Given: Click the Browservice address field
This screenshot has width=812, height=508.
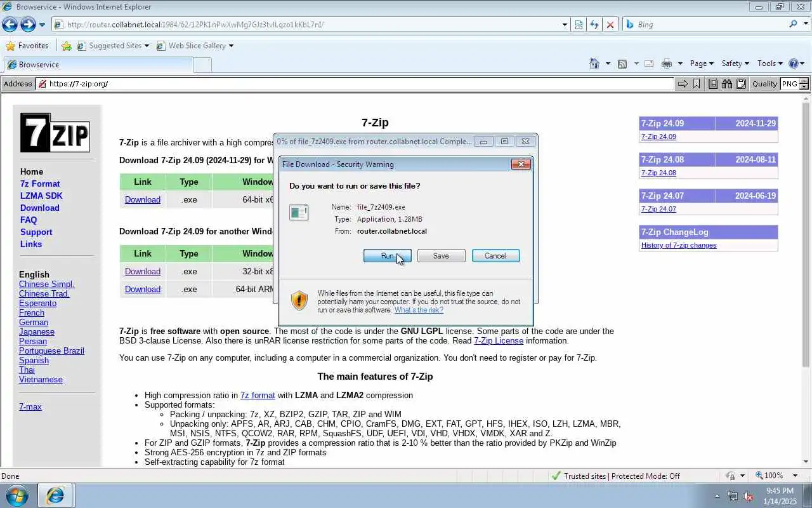Looking at the screenshot, I should click(355, 84).
